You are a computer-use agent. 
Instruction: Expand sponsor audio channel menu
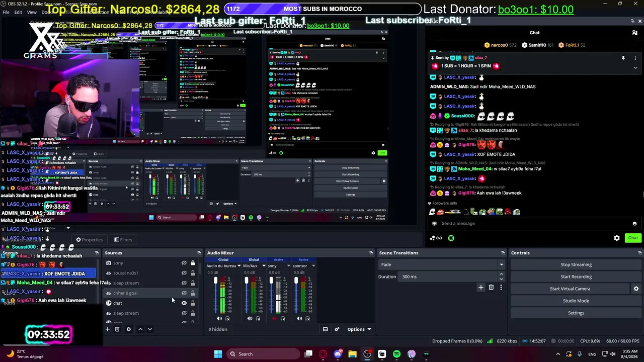313,266
